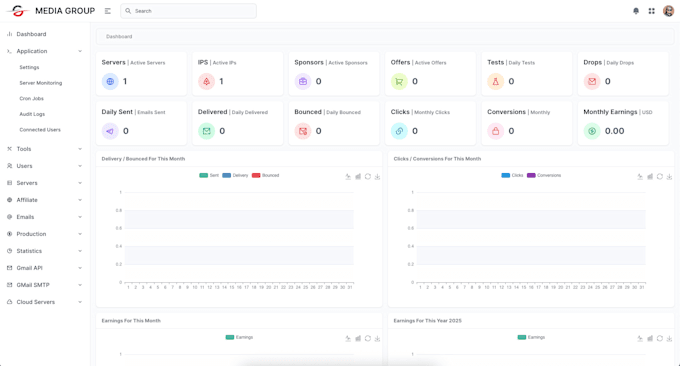
Task: Open Server Monitoring page
Action: [x=41, y=83]
